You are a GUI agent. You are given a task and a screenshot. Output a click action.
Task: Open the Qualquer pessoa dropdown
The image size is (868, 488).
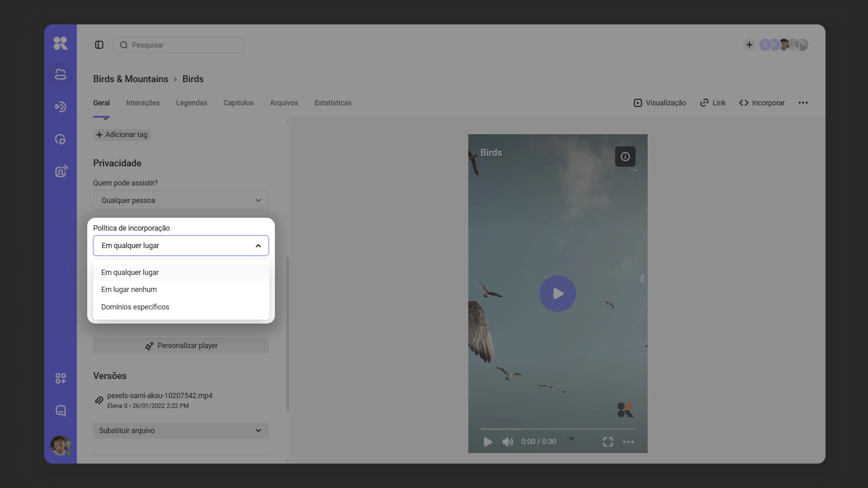[181, 200]
